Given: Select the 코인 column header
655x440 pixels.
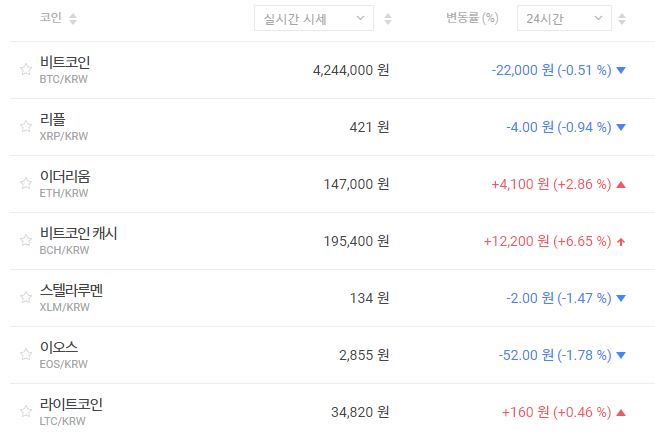Looking at the screenshot, I should [x=50, y=19].
